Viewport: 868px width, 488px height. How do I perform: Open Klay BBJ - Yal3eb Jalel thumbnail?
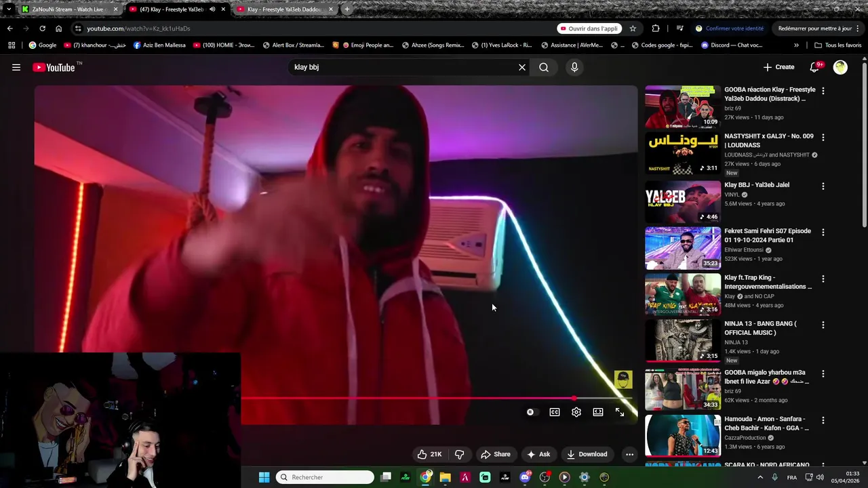tap(682, 201)
